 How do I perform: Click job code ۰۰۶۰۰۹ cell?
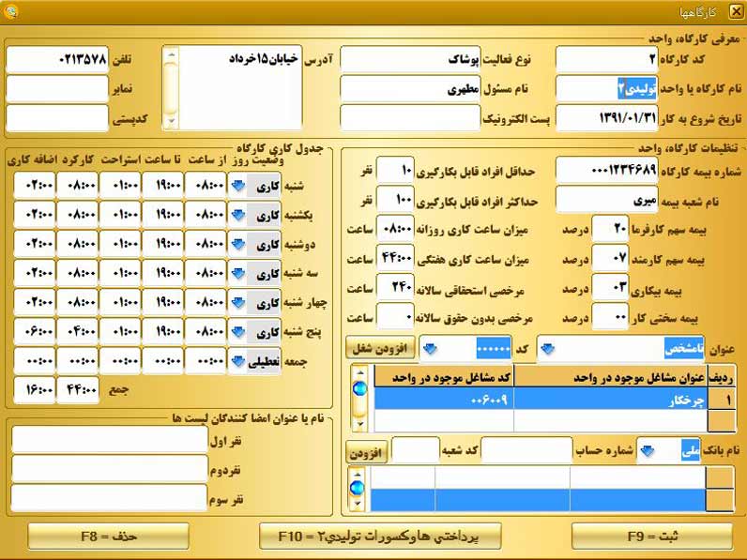[444, 400]
